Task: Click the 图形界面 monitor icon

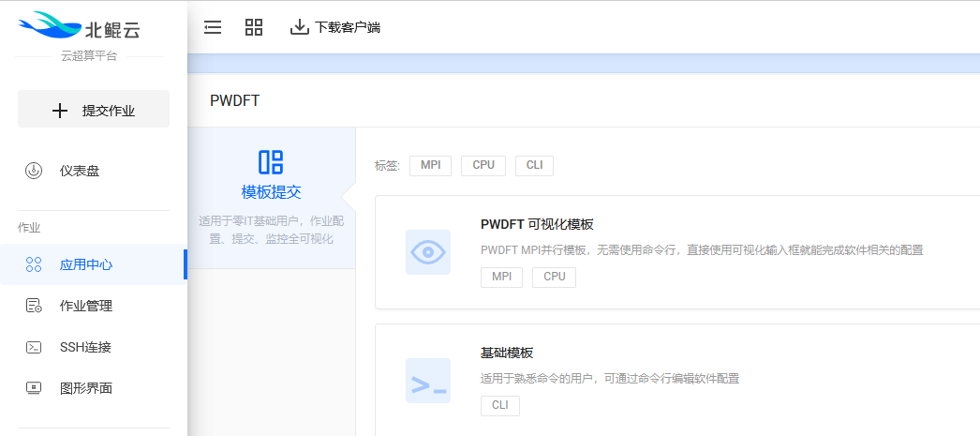Action: click(x=34, y=388)
